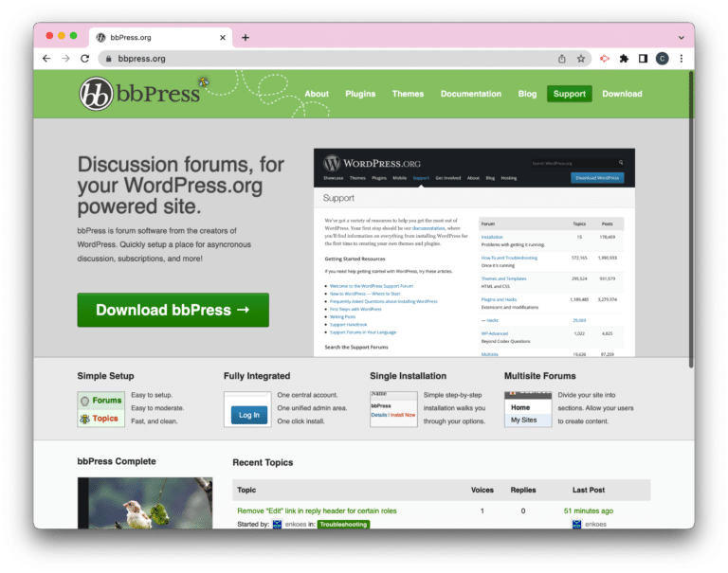728x573 pixels.
Task: Open the Download menu item
Action: (622, 94)
